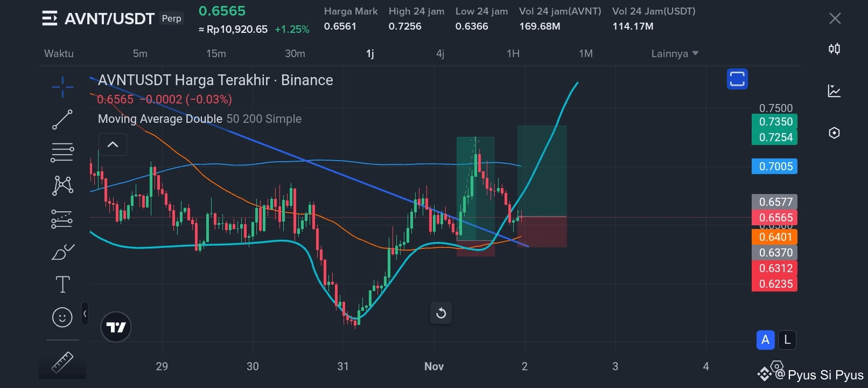Expand the Lainnya timeframe dropdown
Screen dimensions: 868x388
(x=675, y=53)
